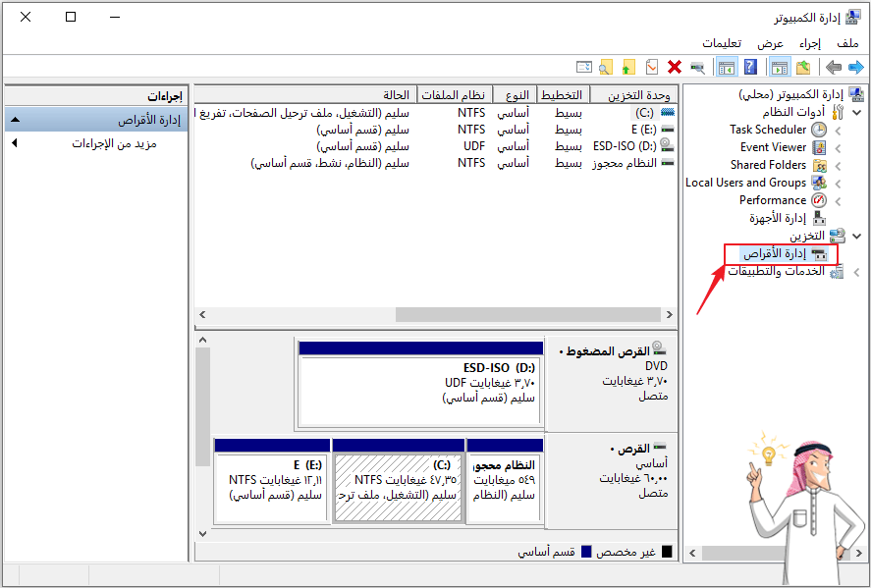Click volume list scrollbar left arrow
The height and width of the screenshot is (588, 871).
(202, 315)
